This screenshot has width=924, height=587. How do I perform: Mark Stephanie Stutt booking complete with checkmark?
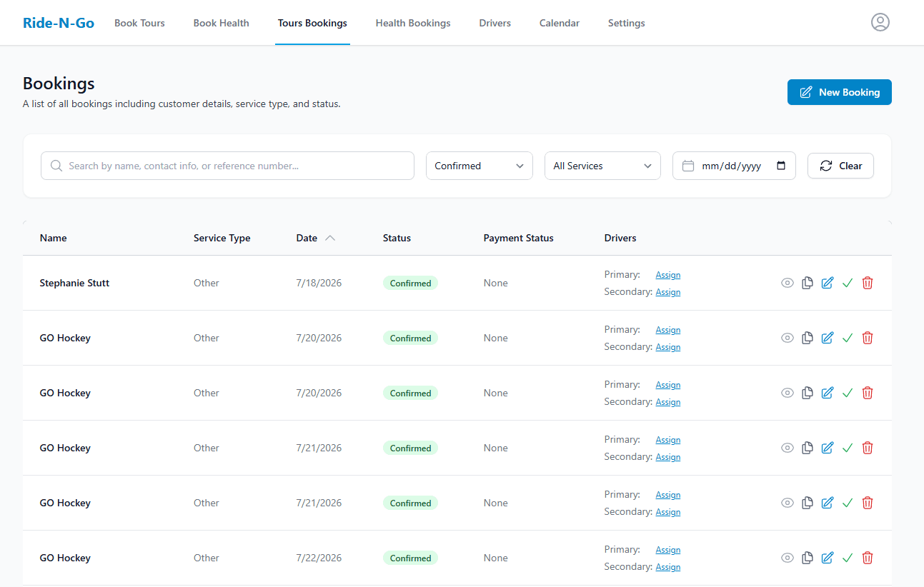click(x=848, y=283)
